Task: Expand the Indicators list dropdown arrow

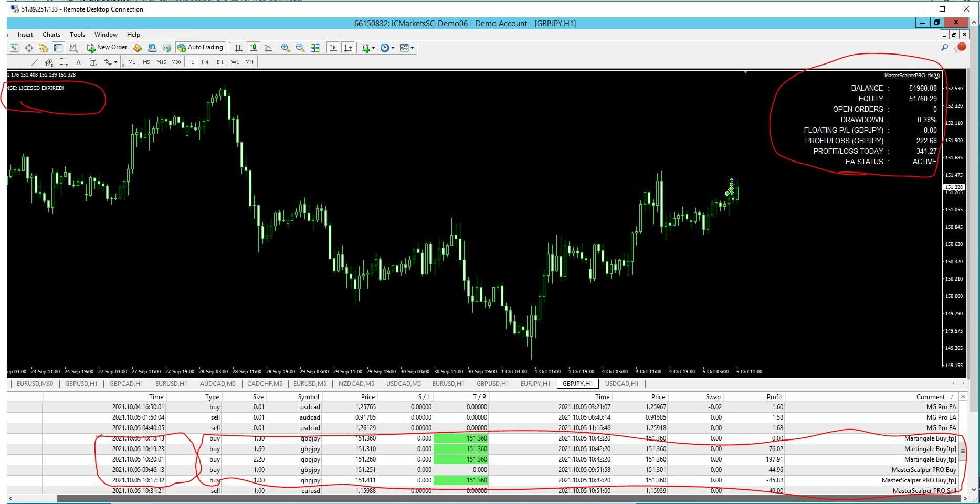Action: tap(373, 48)
